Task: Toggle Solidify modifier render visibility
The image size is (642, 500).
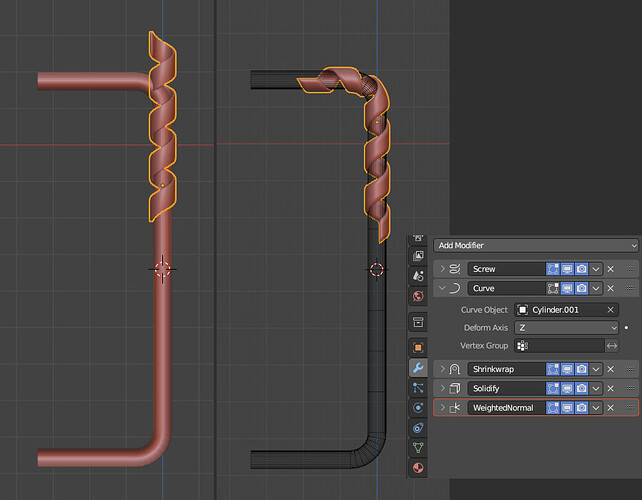Action: [x=581, y=388]
